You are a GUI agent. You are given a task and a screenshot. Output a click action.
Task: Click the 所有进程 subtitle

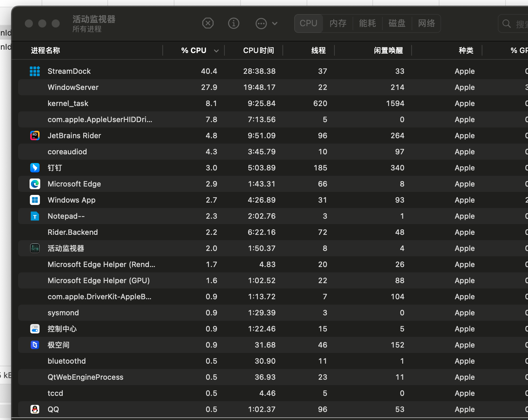(87, 29)
